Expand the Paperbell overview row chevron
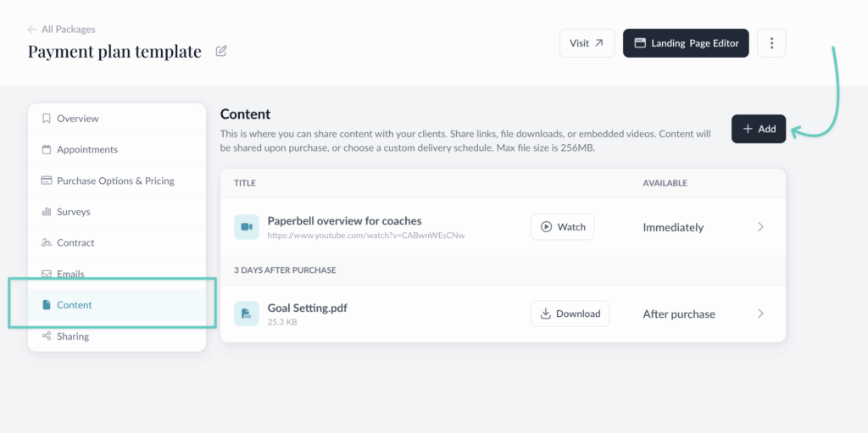868x433 pixels. pyautogui.click(x=760, y=227)
